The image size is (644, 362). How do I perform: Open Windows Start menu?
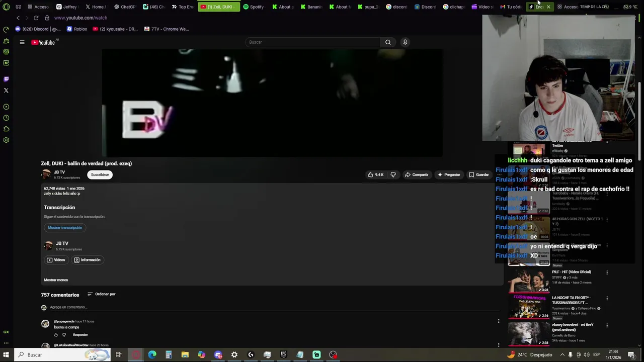(7, 355)
